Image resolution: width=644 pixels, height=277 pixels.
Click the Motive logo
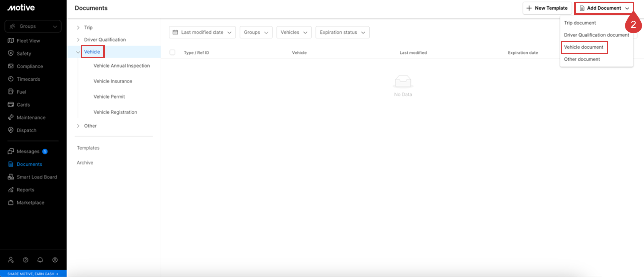click(x=21, y=8)
